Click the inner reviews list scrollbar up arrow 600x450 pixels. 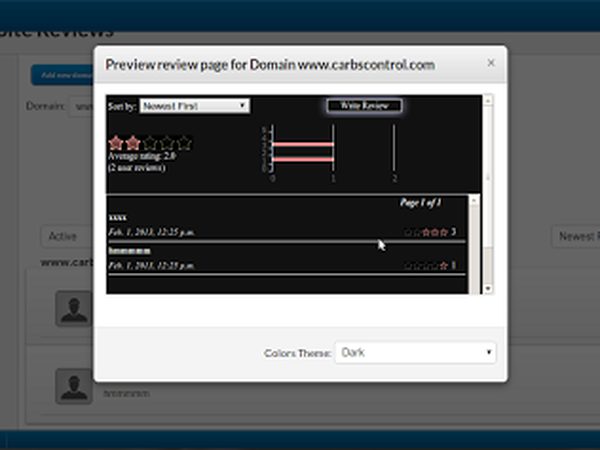click(474, 201)
